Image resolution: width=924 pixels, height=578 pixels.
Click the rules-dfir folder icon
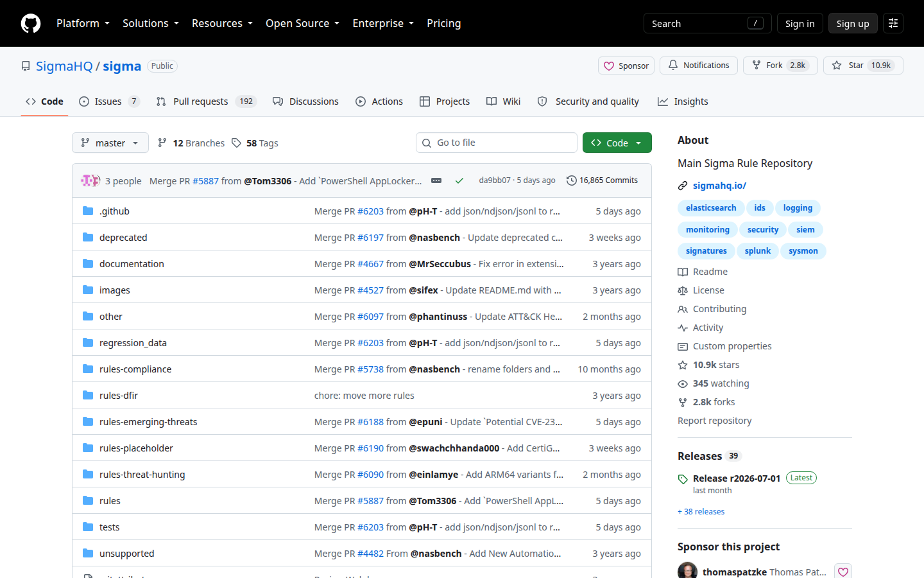click(x=88, y=395)
